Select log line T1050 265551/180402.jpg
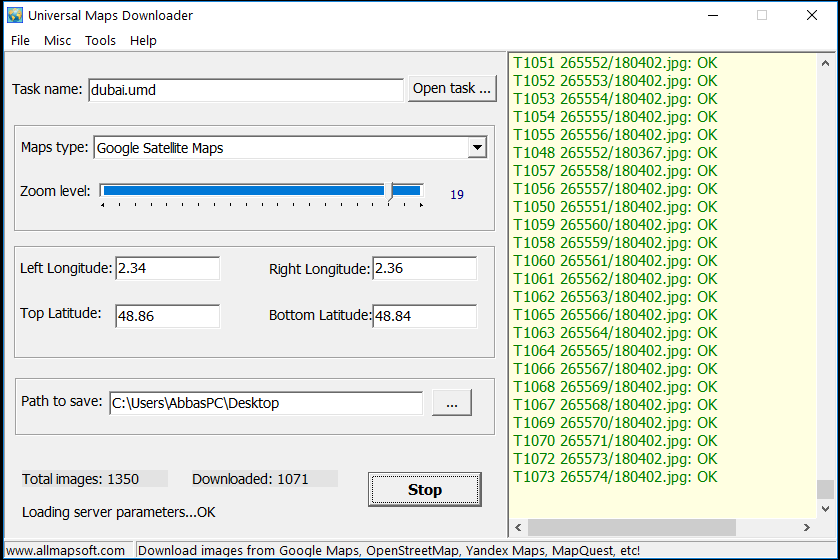The height and width of the screenshot is (560, 840). point(615,207)
